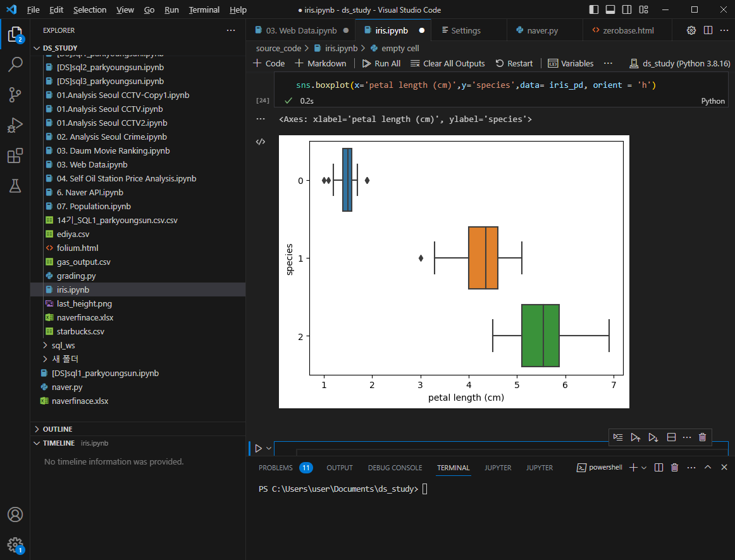The height and width of the screenshot is (560, 735).
Task: Run the empty cell with play icon
Action: (x=258, y=449)
